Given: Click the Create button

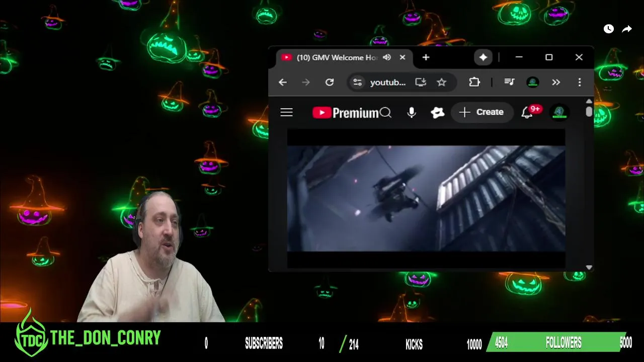Looking at the screenshot, I should (x=481, y=112).
